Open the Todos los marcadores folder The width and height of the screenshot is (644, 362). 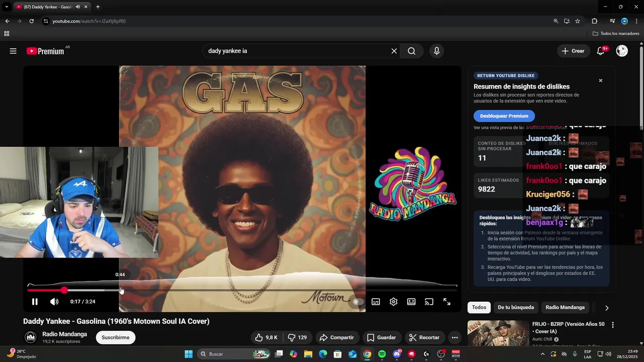point(616,34)
